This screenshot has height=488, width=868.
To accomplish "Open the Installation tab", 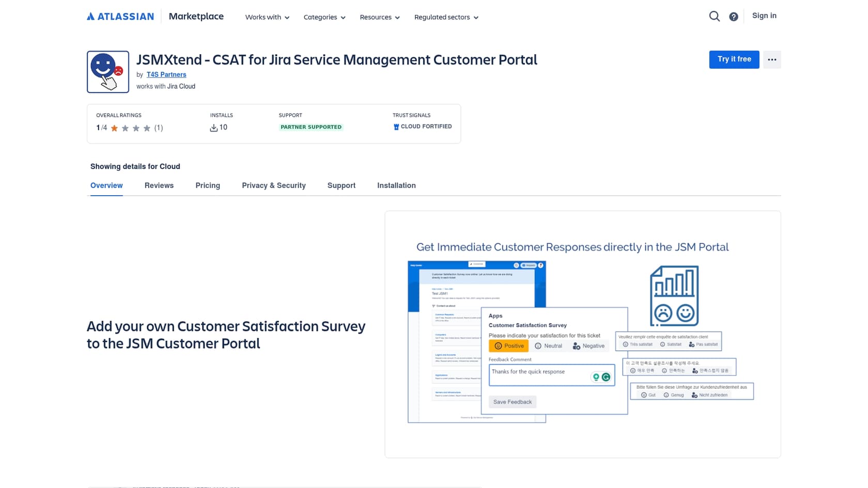I will (x=396, y=185).
